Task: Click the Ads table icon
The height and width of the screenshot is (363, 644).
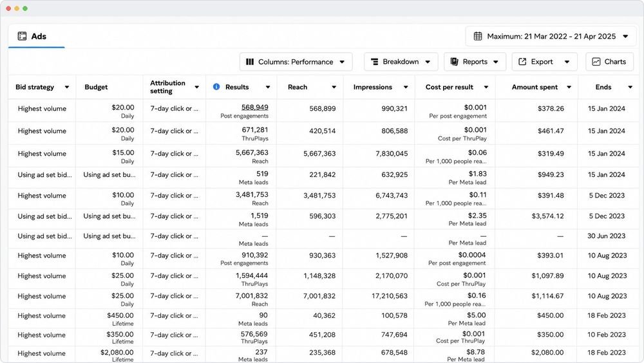Action: pos(22,36)
